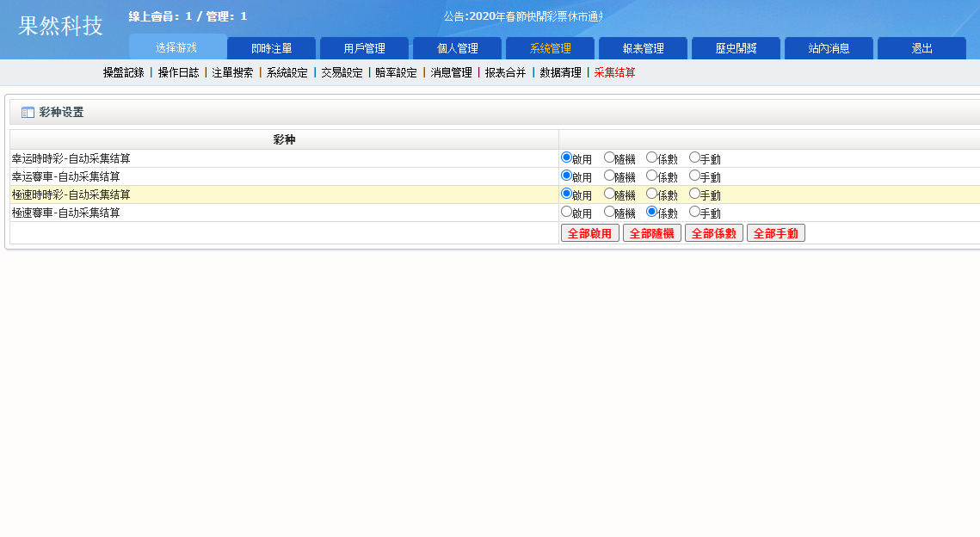Screen dimensions: 980x537
Task: Switch to the 即時注單 tab
Action: [x=271, y=48]
